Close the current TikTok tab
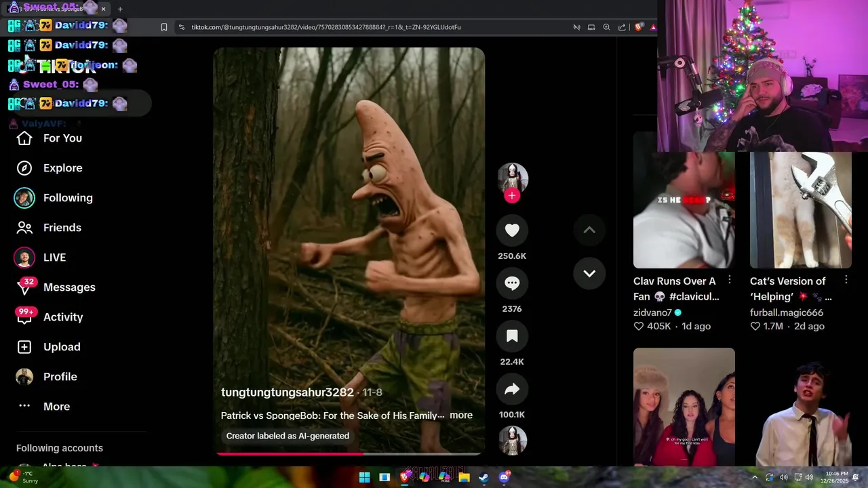The width and height of the screenshot is (868, 488). (x=103, y=9)
